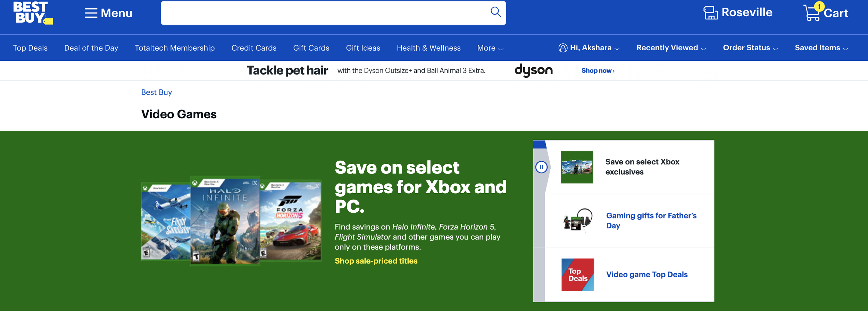The height and width of the screenshot is (323, 868).
Task: Open Health & Wellness link
Action: pos(428,48)
